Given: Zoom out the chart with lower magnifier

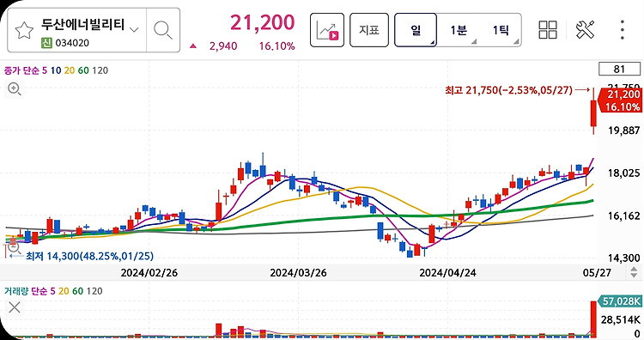Looking at the screenshot, I should tap(14, 247).
